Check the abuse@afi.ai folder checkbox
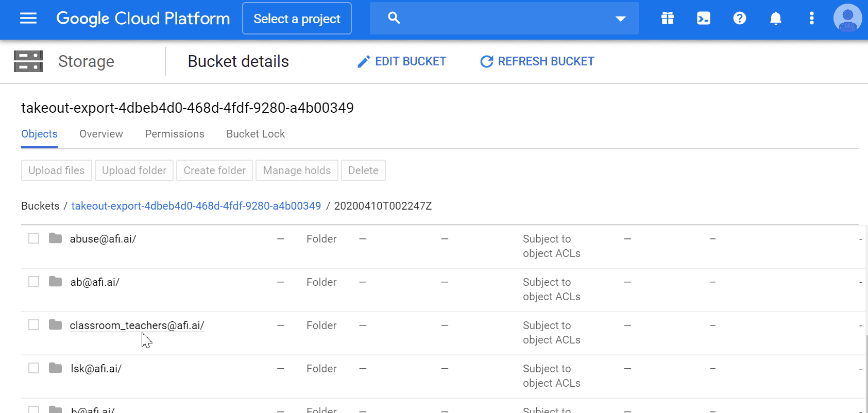The height and width of the screenshot is (413, 868). pos(34,238)
